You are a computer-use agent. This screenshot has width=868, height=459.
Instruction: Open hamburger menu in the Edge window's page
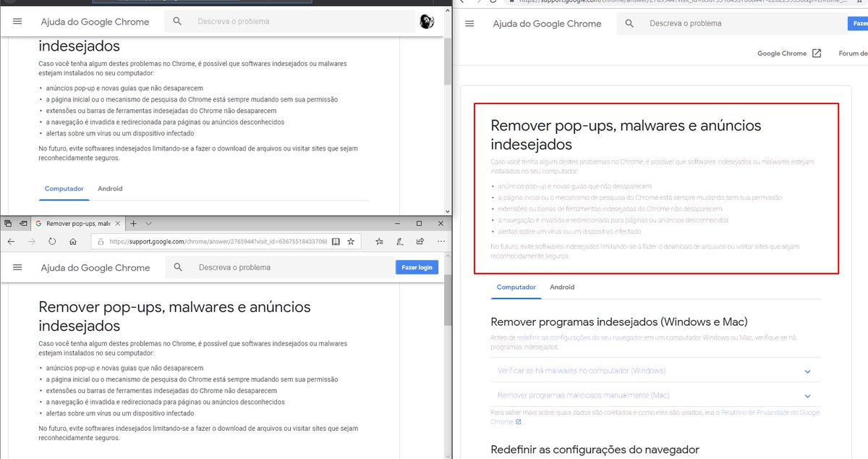pos(17,267)
